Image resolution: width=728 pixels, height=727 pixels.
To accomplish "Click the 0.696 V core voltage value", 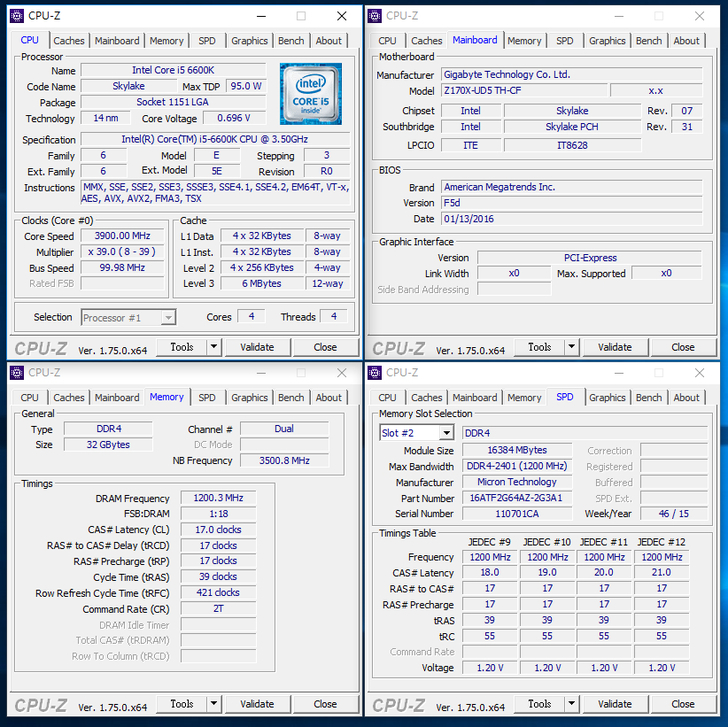I will click(x=234, y=118).
